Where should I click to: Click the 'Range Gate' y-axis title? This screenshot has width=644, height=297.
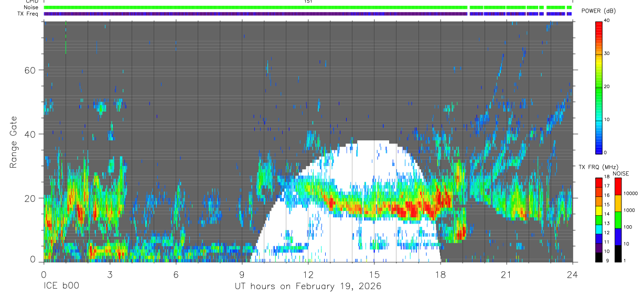14,141
